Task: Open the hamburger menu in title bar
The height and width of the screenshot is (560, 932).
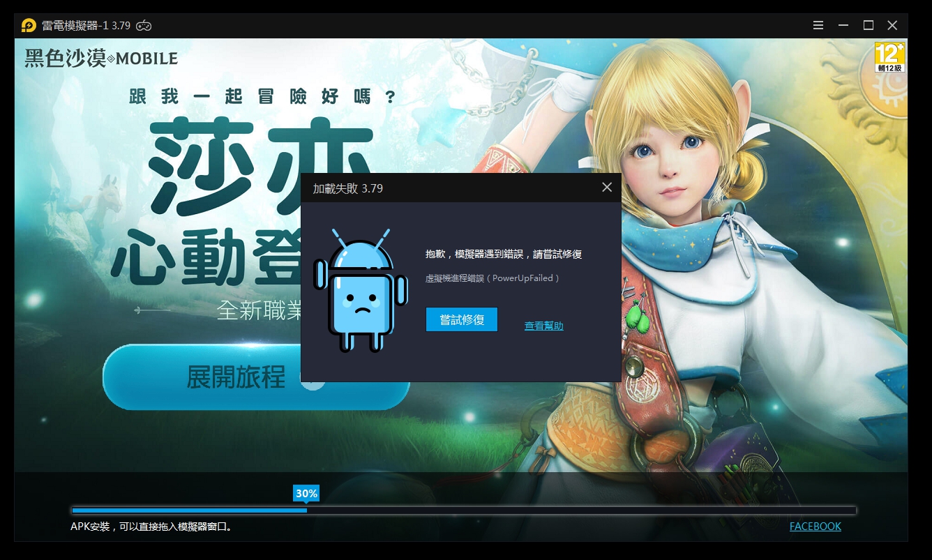Action: (818, 26)
